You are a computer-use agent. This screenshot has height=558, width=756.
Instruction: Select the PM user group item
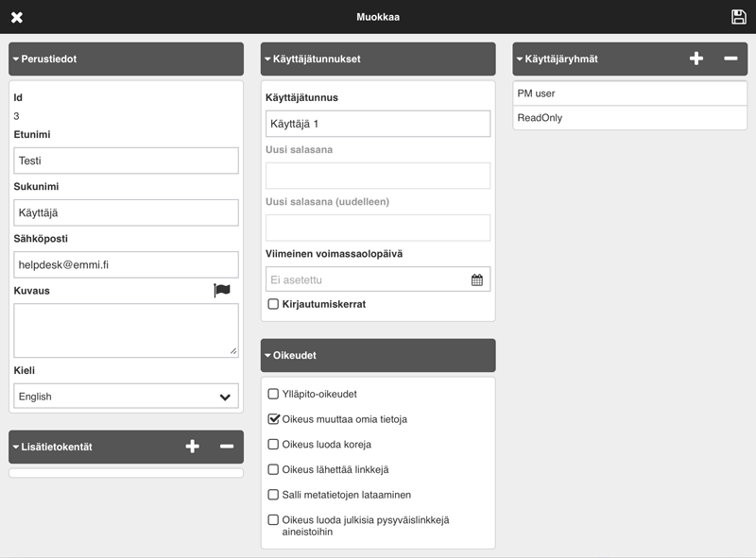pyautogui.click(x=630, y=93)
